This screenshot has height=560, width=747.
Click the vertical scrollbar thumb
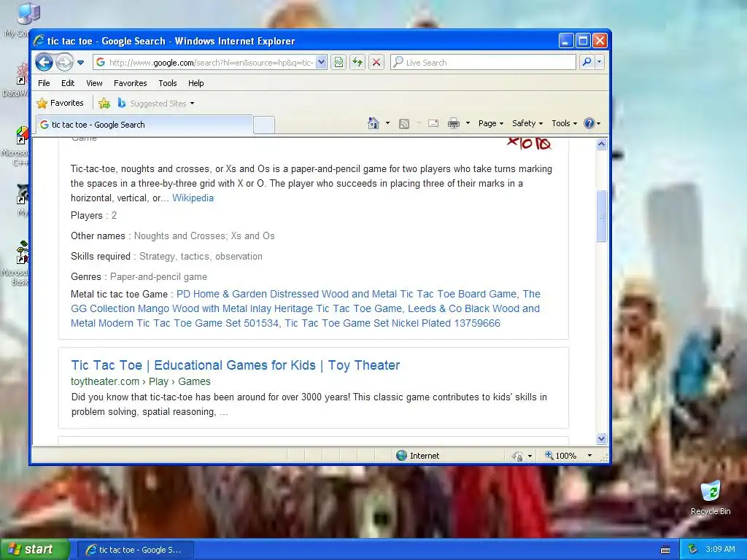(x=601, y=216)
